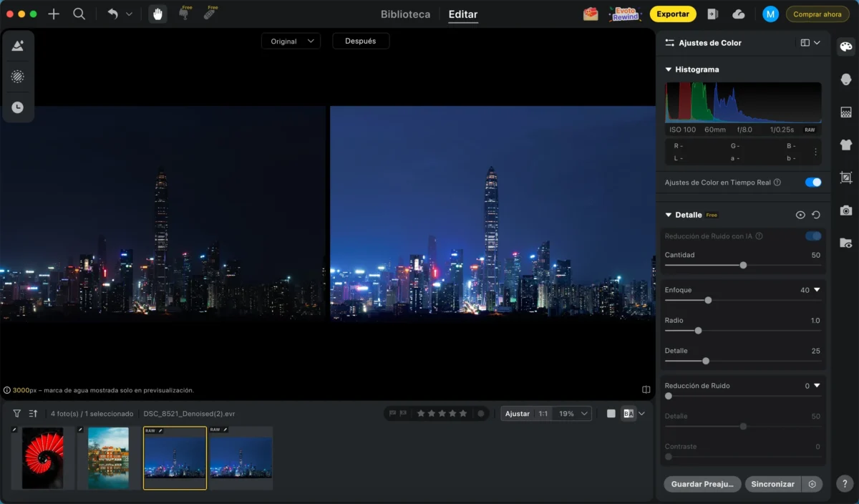The height and width of the screenshot is (504, 859).
Task: Click the Exportar button
Action: tap(672, 14)
